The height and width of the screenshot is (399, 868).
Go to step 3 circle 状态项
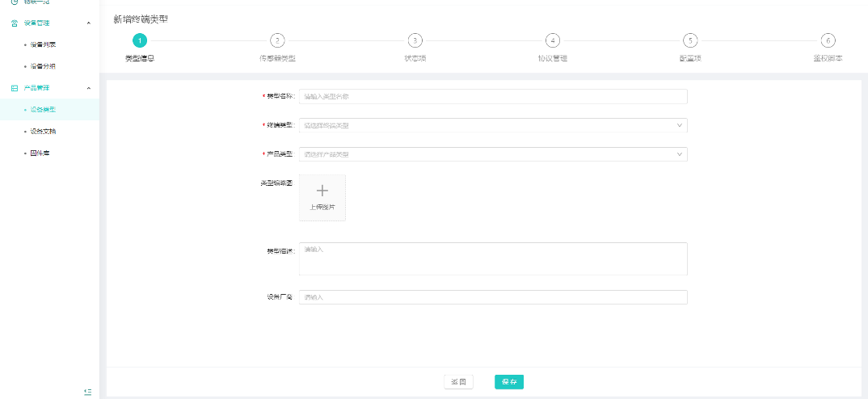[x=415, y=40]
